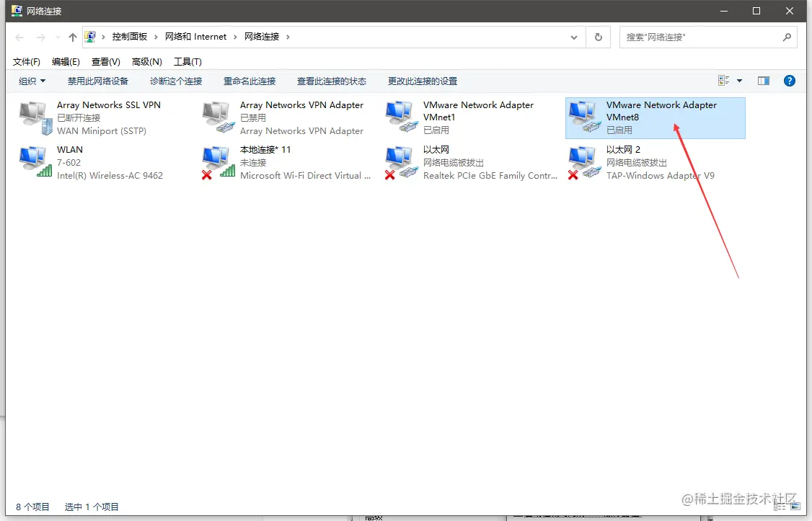Image resolution: width=812 pixels, height=521 pixels.
Task: Click the change view layout icon
Action: coord(723,81)
